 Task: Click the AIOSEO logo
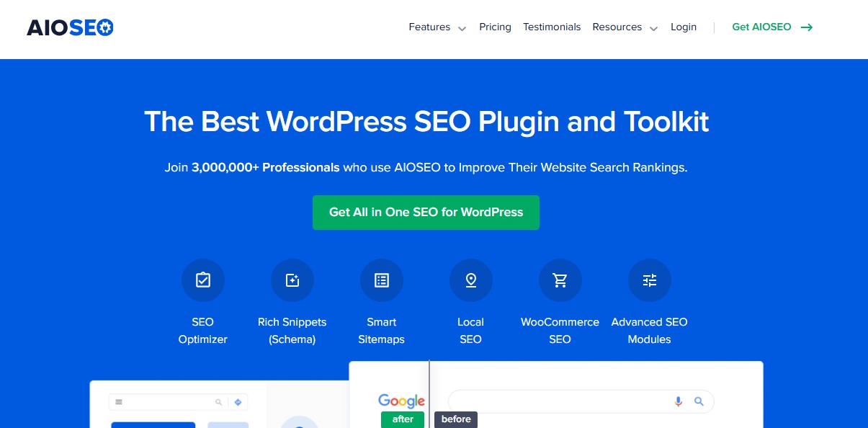tap(69, 27)
